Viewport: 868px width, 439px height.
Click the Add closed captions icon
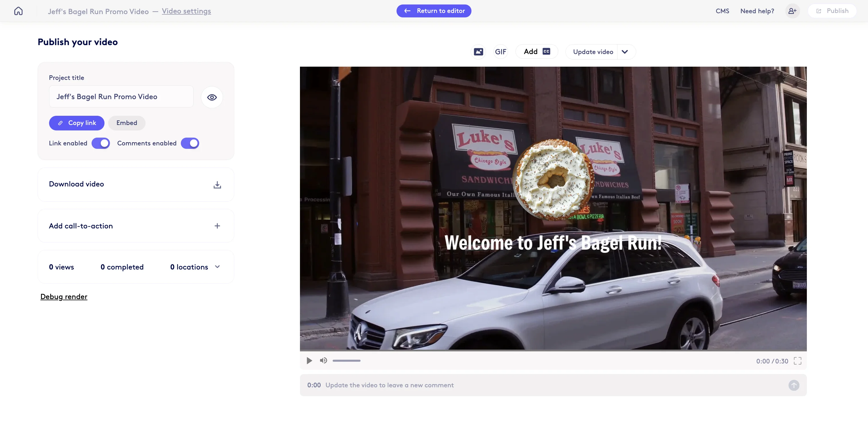tap(546, 51)
